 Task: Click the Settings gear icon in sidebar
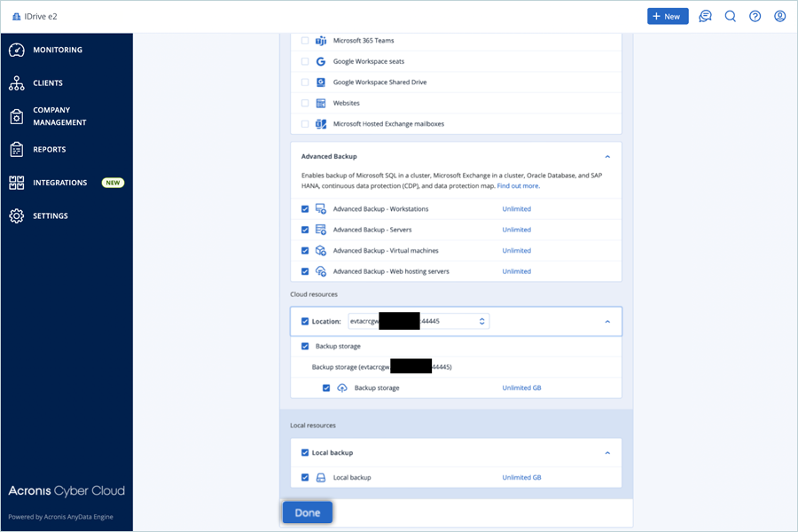tap(16, 215)
